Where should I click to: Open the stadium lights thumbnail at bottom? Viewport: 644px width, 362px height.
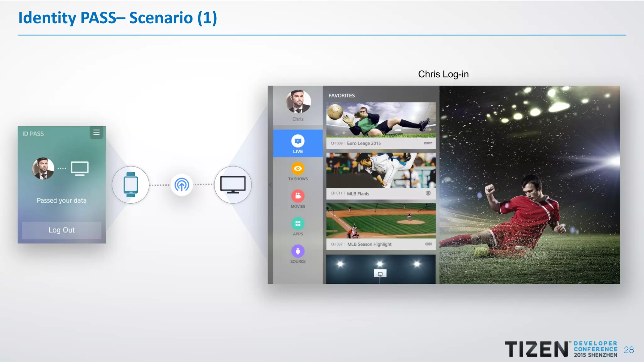pos(381,269)
